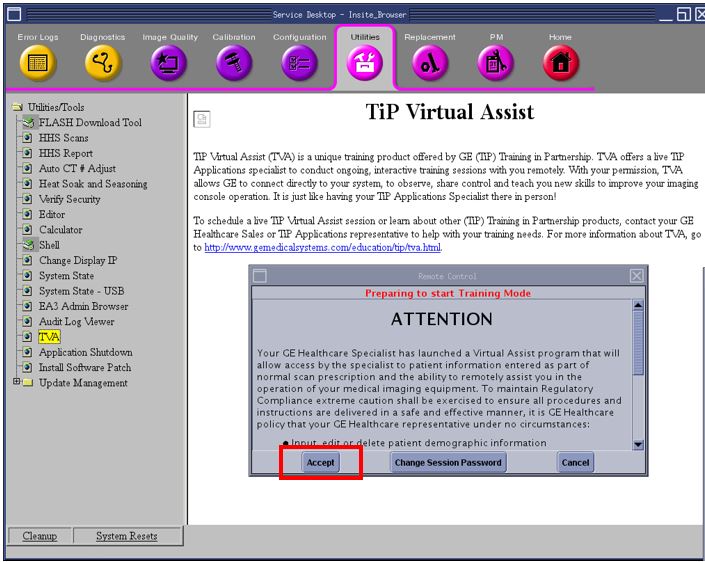
Task: Open the Configuration checklist icon
Action: 300,64
